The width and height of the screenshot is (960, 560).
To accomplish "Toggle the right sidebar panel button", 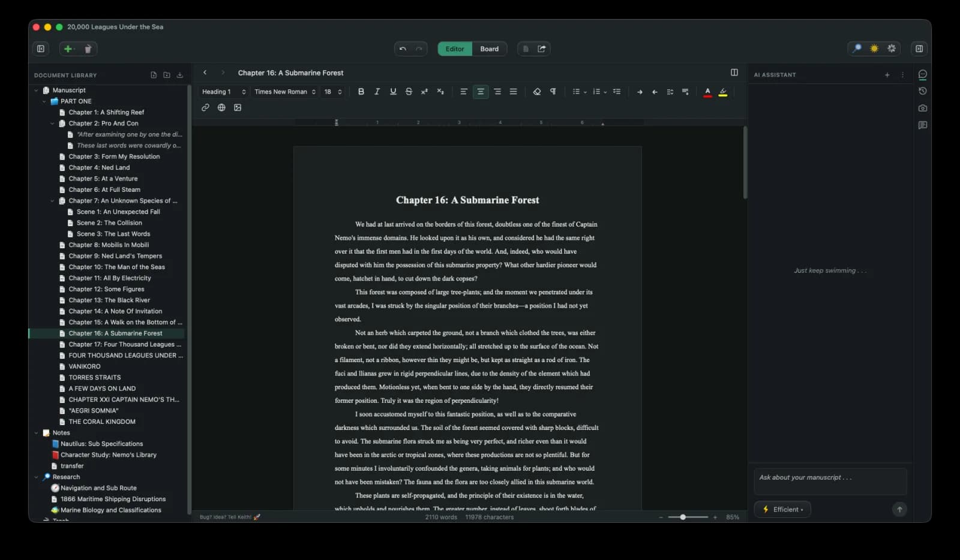I will click(x=919, y=49).
